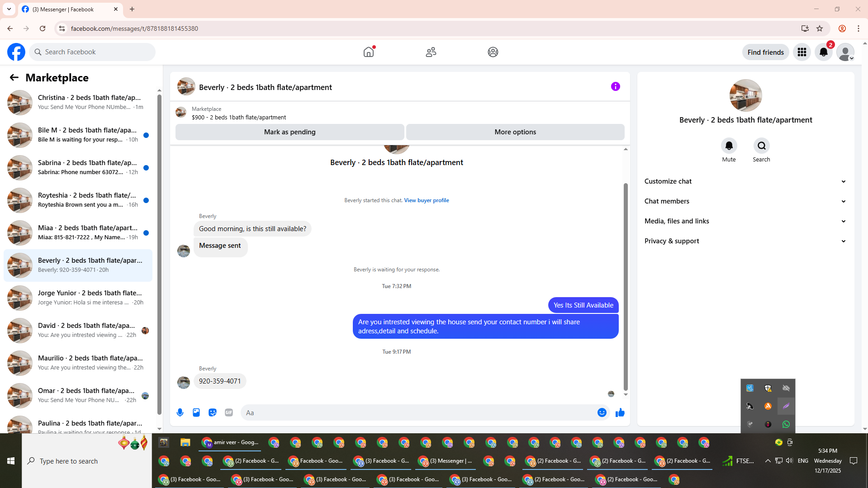The height and width of the screenshot is (488, 868).
Task: Choose a sticker icon
Action: [x=213, y=412]
